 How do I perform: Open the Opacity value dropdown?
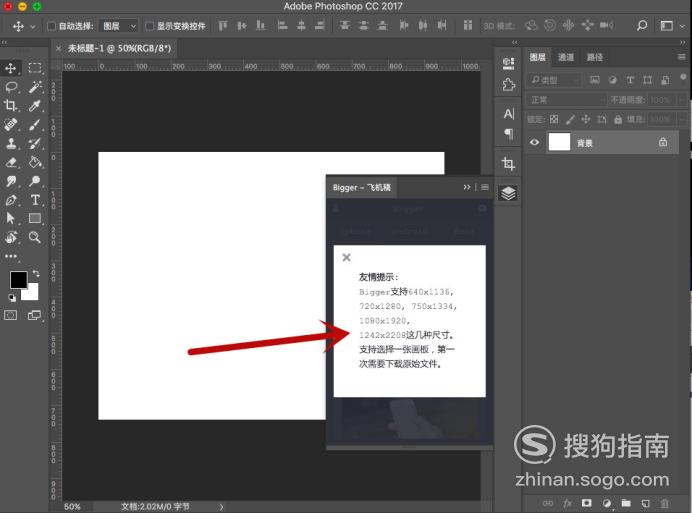pos(682,100)
